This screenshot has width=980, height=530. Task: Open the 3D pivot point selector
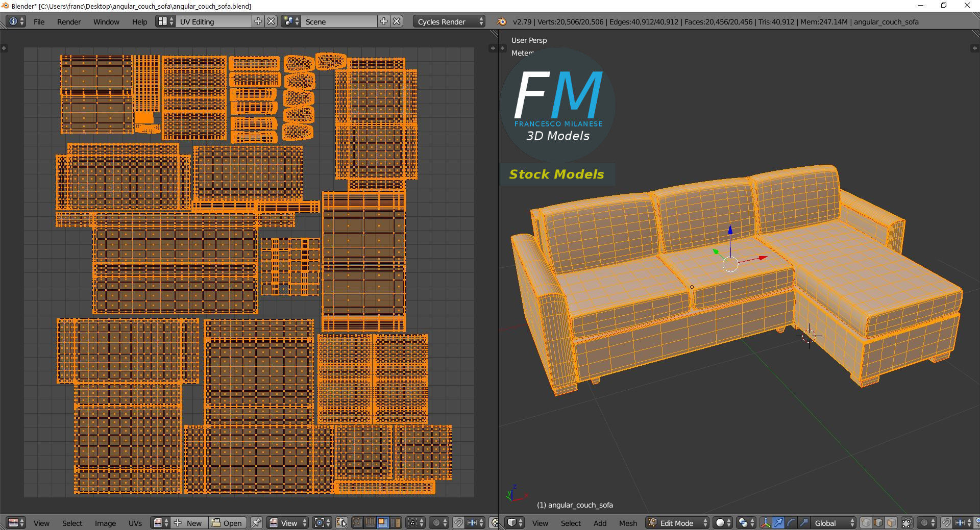746,523
